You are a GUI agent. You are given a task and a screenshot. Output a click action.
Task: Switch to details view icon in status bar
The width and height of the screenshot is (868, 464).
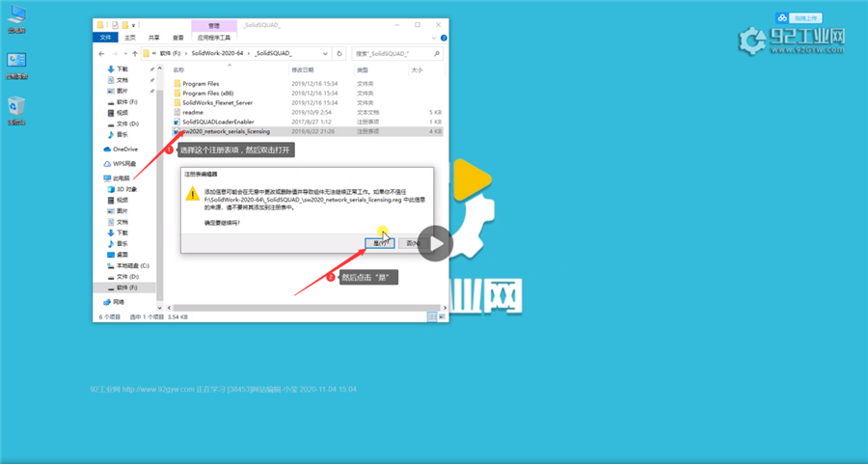pyautogui.click(x=432, y=316)
